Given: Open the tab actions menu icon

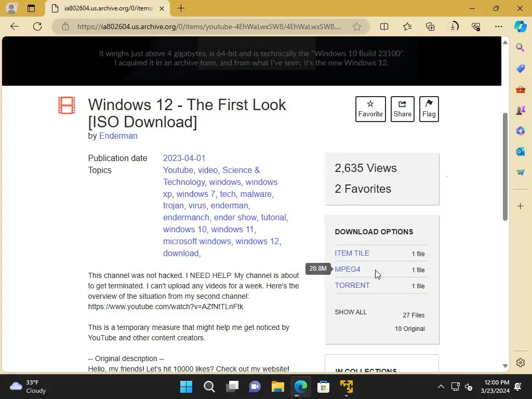Looking at the screenshot, I should 31,8.
